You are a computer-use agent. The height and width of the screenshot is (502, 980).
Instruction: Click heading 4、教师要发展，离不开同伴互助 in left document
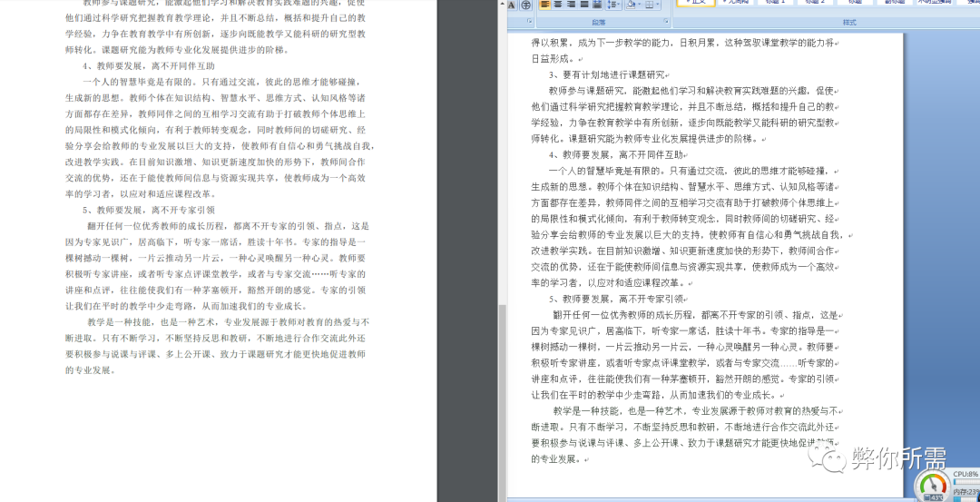click(x=148, y=65)
